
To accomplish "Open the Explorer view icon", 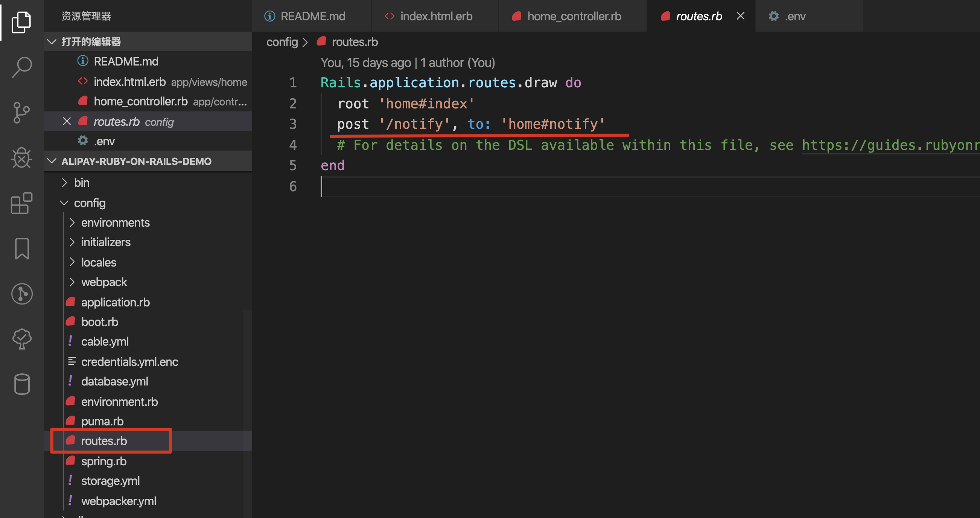I will pos(21,22).
